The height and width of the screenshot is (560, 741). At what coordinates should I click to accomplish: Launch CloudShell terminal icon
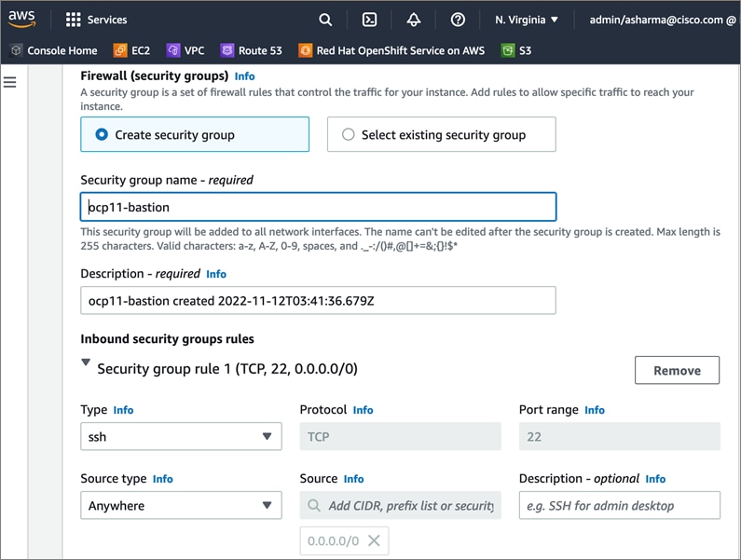point(369,20)
